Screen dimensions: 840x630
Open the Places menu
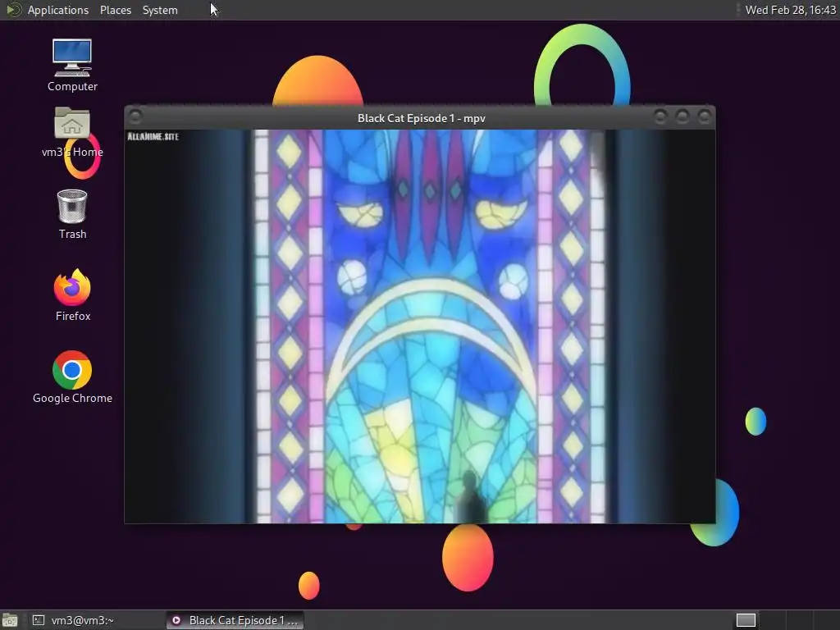coord(115,10)
